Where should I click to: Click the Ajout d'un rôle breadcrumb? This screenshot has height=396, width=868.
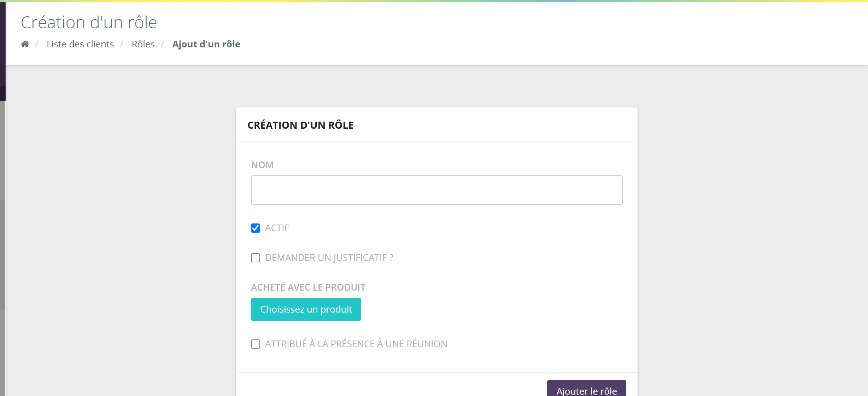pyautogui.click(x=206, y=44)
